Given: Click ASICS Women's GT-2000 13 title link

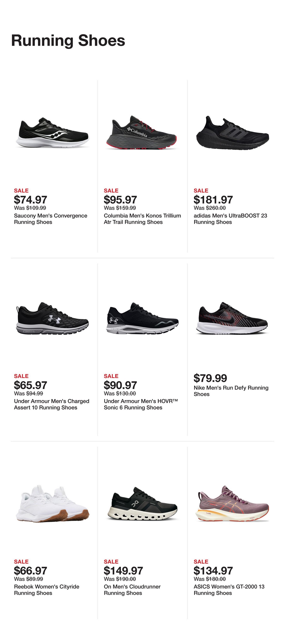Looking at the screenshot, I should click(x=229, y=590).
